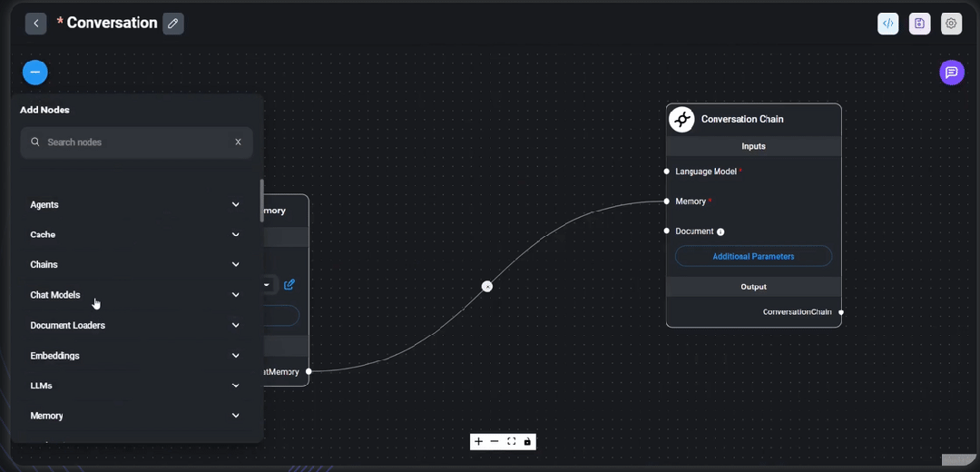980x472 pixels.
Task: Expand the Chat Models category
Action: pyautogui.click(x=135, y=294)
